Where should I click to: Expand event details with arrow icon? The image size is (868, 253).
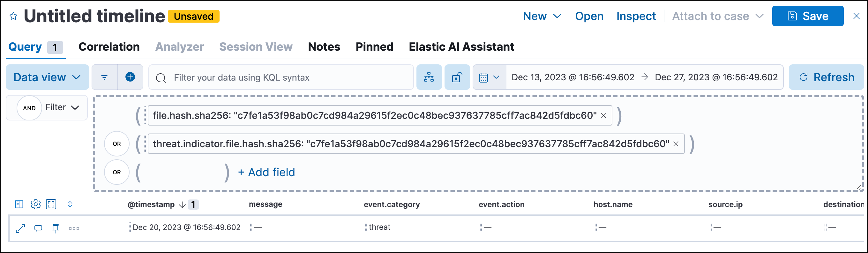click(20, 228)
